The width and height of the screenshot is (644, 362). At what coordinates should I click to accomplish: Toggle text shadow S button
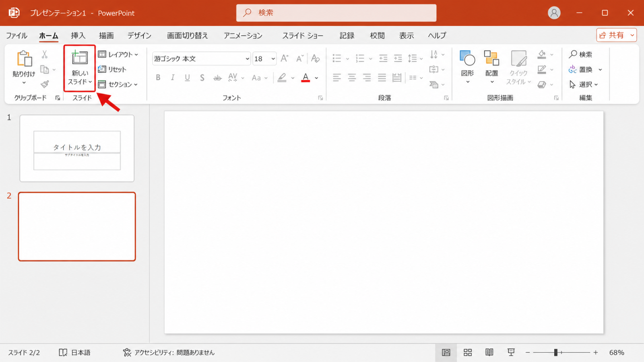point(202,78)
